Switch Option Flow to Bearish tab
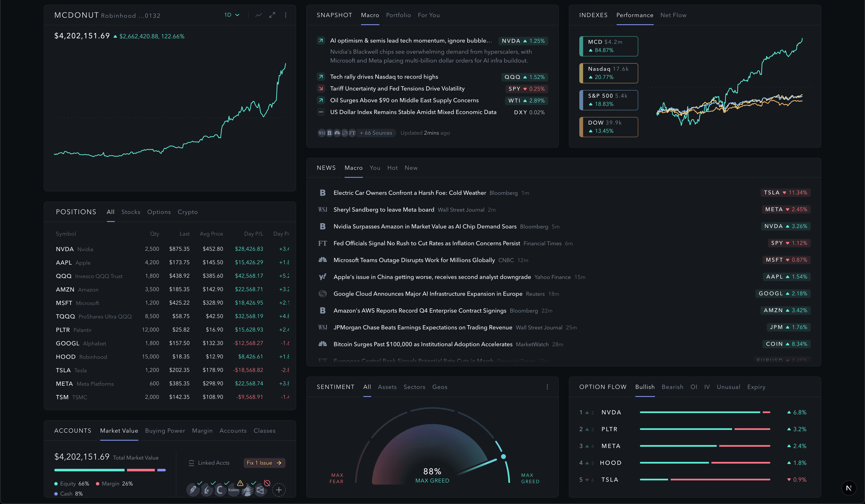Viewport: 865px width, 504px height. (672, 387)
